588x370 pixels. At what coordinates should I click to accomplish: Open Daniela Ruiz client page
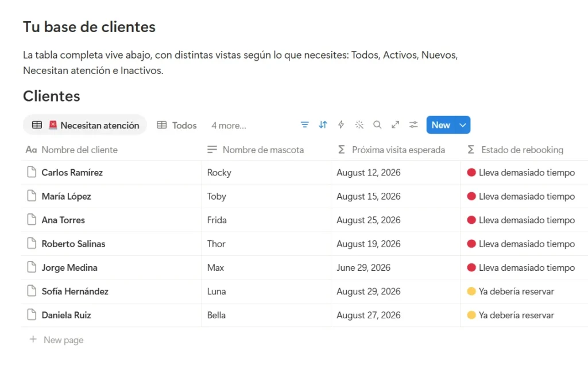[67, 315]
